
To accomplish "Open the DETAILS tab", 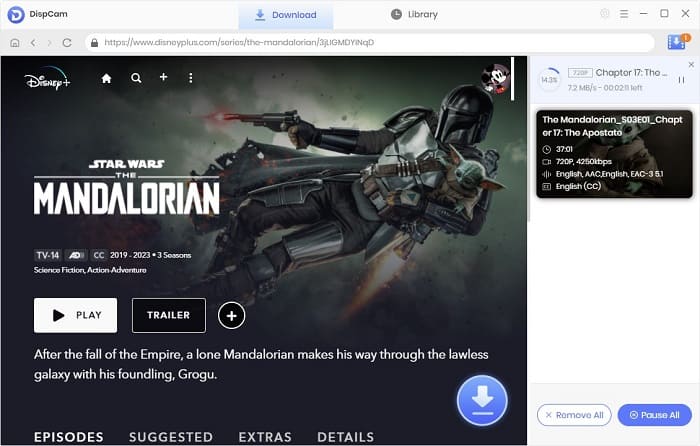I will 346,437.
